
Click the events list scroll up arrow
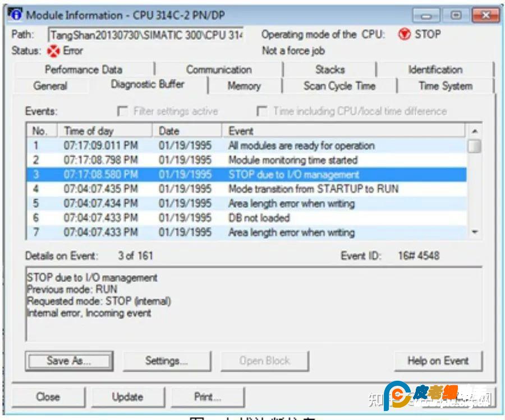click(x=474, y=131)
